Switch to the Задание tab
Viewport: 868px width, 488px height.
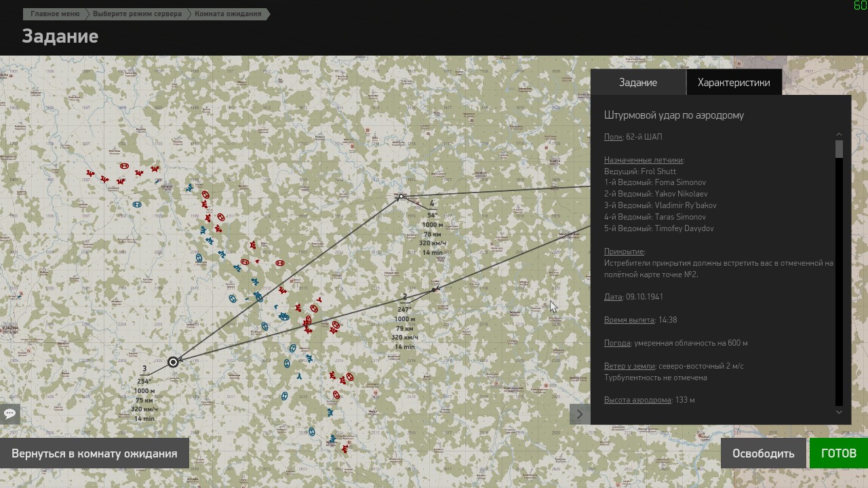pyautogui.click(x=638, y=83)
